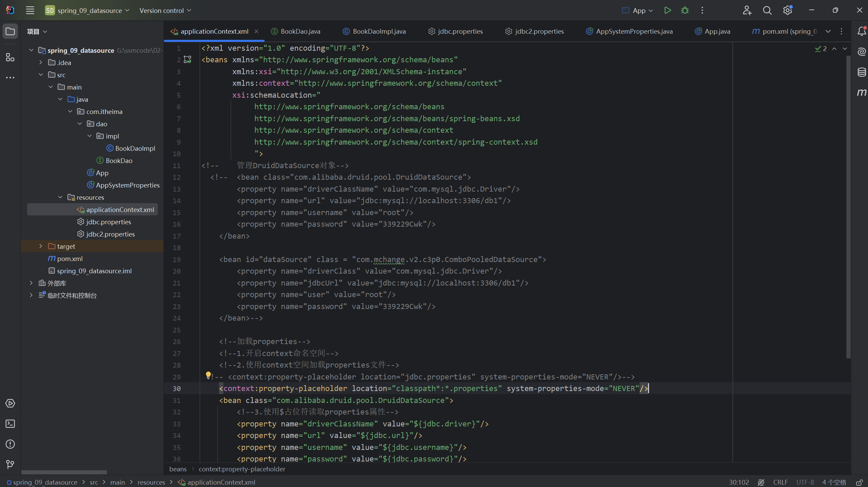The height and width of the screenshot is (487, 868).
Task: Open the 4 个空格 indent settings
Action: (834, 482)
